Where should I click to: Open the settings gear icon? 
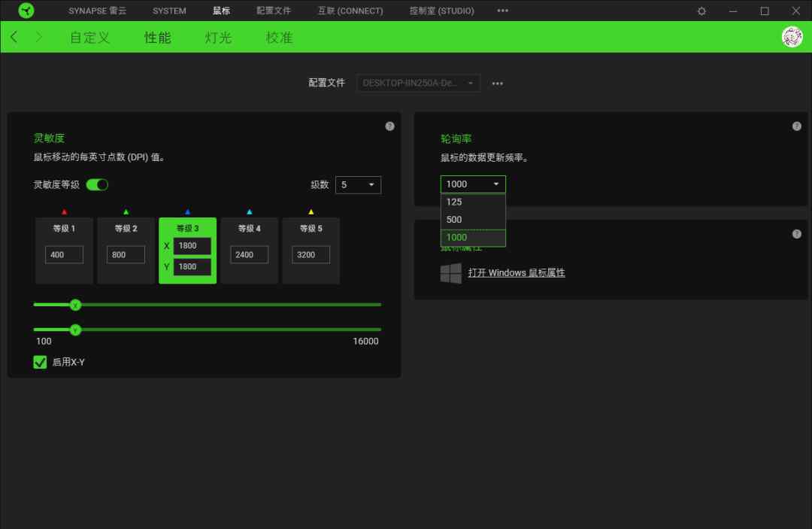[x=701, y=11]
